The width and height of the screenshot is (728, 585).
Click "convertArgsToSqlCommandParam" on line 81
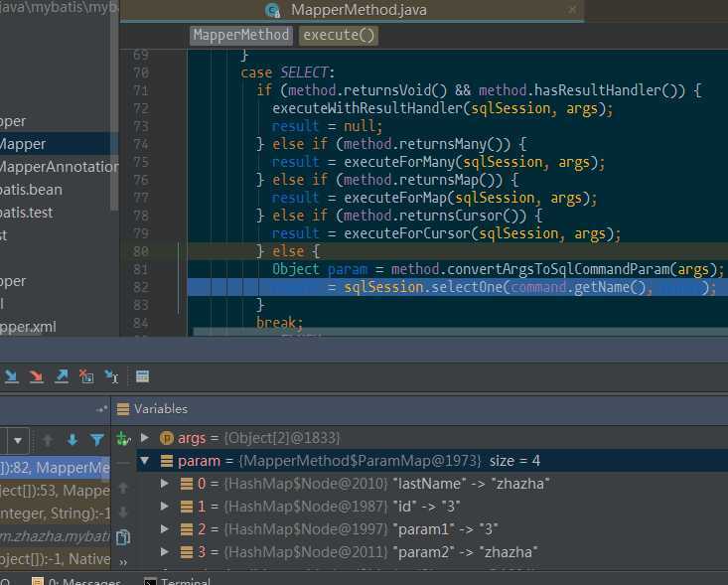pos(558,269)
